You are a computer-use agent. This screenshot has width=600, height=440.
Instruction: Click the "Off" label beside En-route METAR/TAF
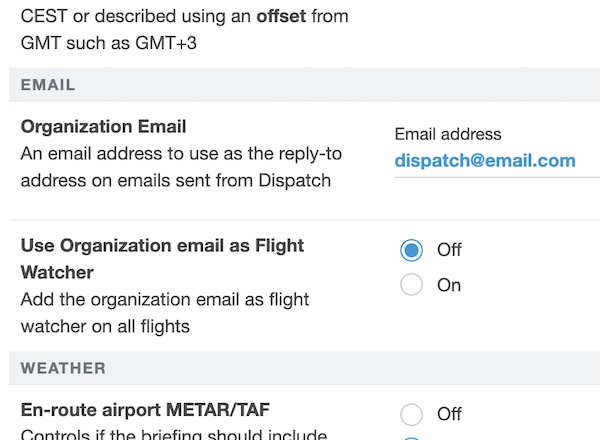(x=449, y=413)
